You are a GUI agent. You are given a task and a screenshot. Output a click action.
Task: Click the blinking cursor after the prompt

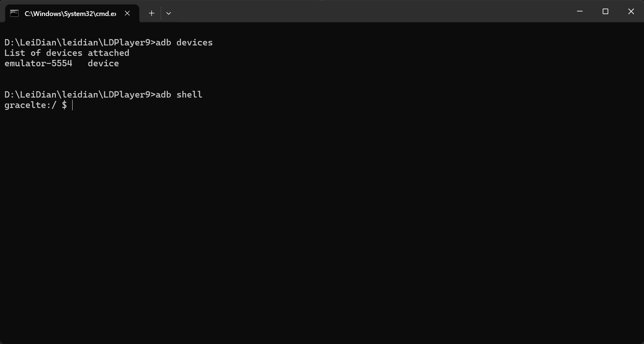73,105
